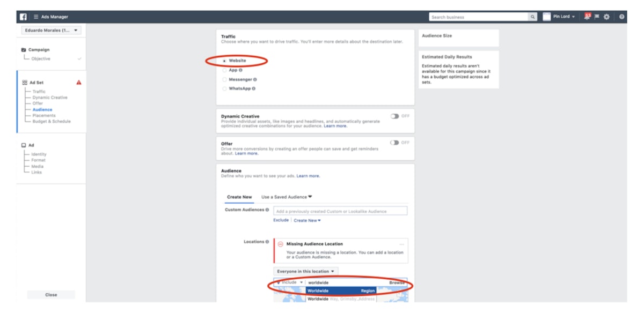
Task: Click the flag pages icon
Action: 597,17
